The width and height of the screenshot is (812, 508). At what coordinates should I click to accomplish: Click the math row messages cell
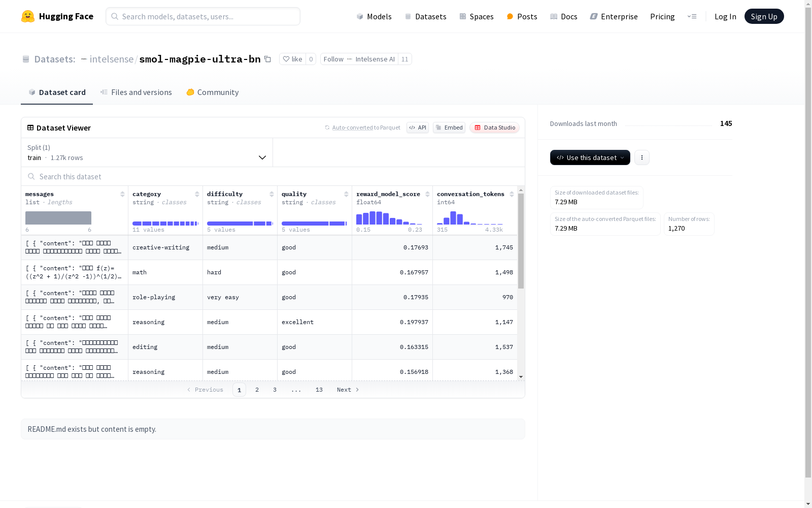point(75,272)
